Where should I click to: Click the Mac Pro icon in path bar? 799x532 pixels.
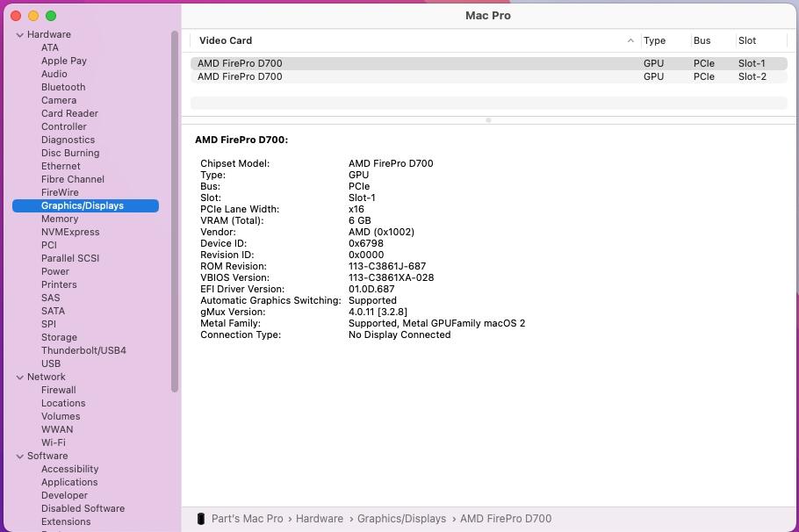pos(200,519)
